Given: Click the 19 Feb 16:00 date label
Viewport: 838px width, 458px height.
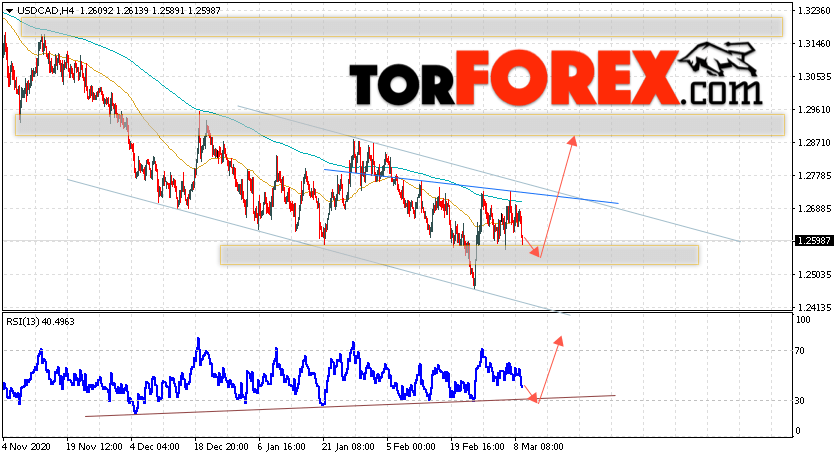Looking at the screenshot, I should (x=477, y=446).
